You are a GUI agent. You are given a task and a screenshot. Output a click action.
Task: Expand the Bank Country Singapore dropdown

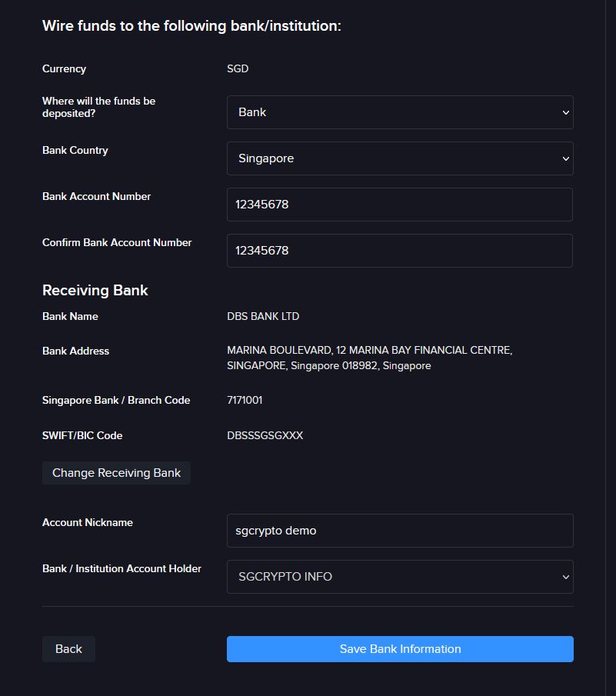(400, 158)
